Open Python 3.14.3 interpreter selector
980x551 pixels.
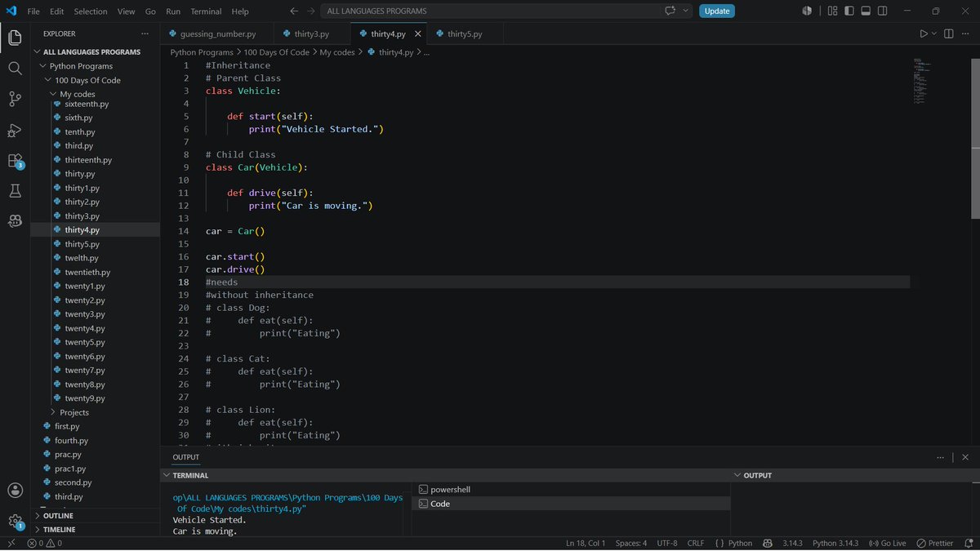[x=835, y=543]
